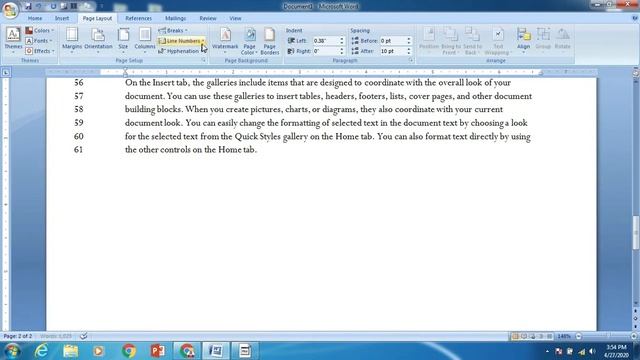Launch the Paragraph dialog
Screen dimensions: 640x360
411,60
